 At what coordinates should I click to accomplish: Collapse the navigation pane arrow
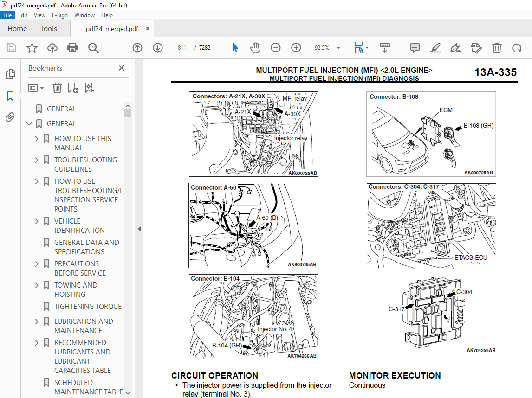139,229
